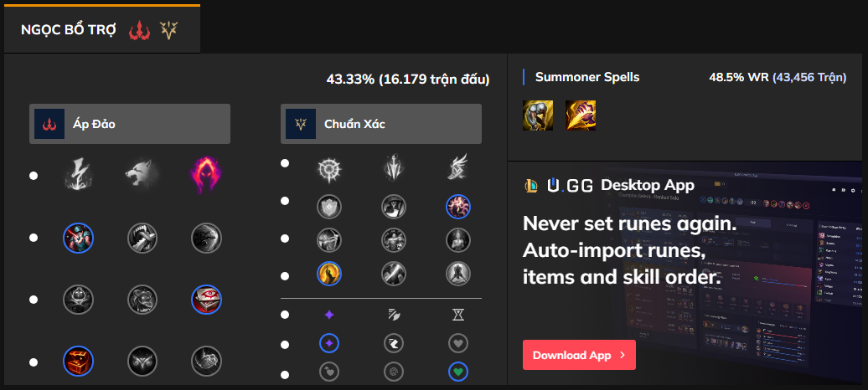Select the Press the Attack rune
The height and width of the screenshot is (390, 868).
(329, 168)
